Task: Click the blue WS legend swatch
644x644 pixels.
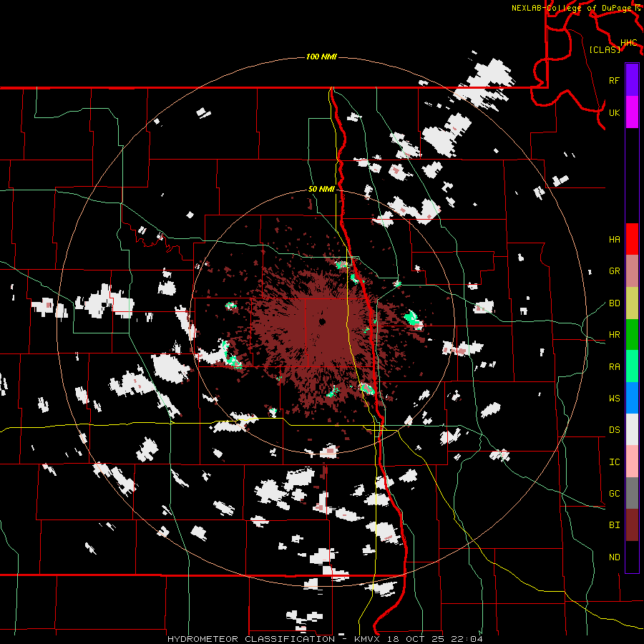Action: tap(632, 398)
